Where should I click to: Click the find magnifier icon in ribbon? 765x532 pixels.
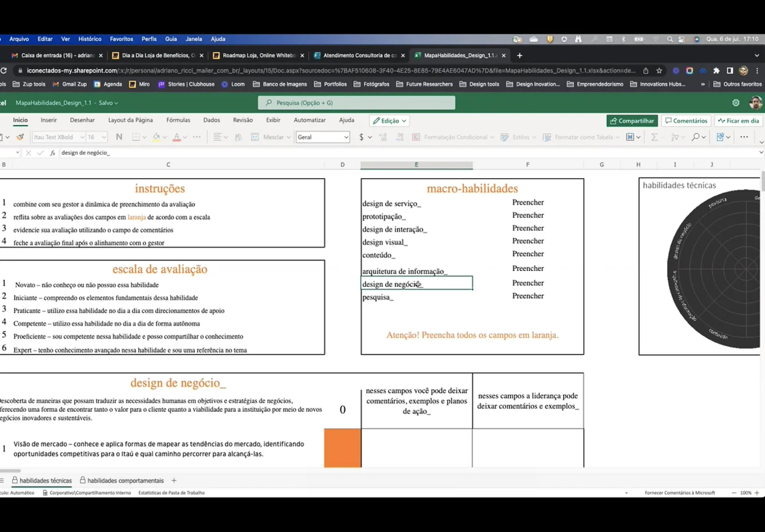[695, 137]
